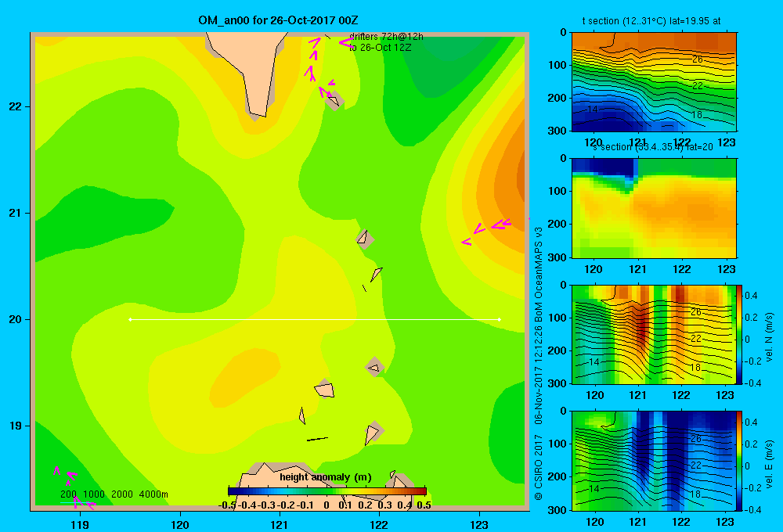
Task: Open the eastward velocity section plot
Action: (x=654, y=461)
